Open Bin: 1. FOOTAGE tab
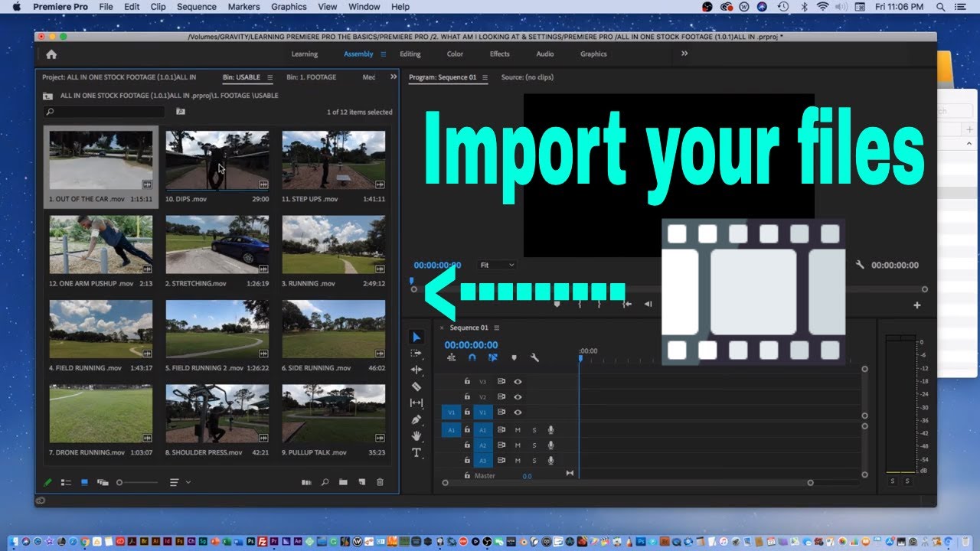The width and height of the screenshot is (980, 551). (312, 77)
